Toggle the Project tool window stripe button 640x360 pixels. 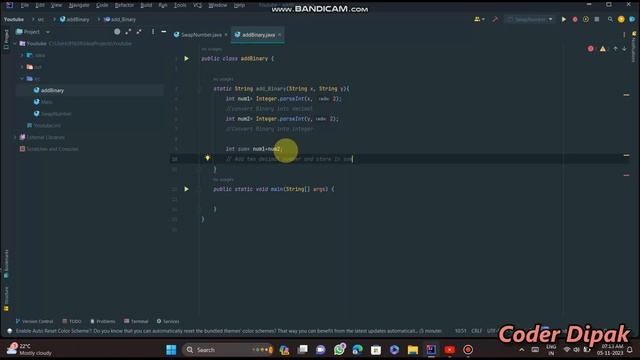point(6,39)
